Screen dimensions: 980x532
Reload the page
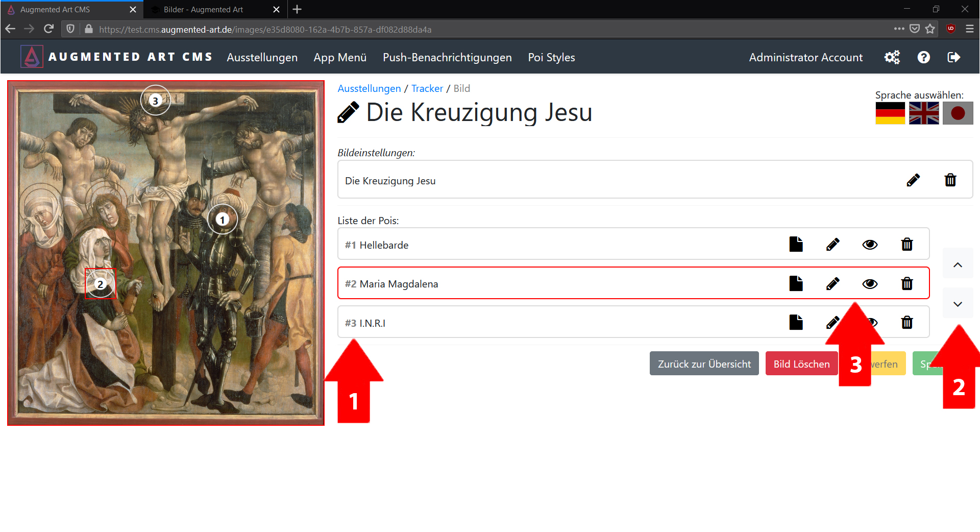tap(48, 29)
